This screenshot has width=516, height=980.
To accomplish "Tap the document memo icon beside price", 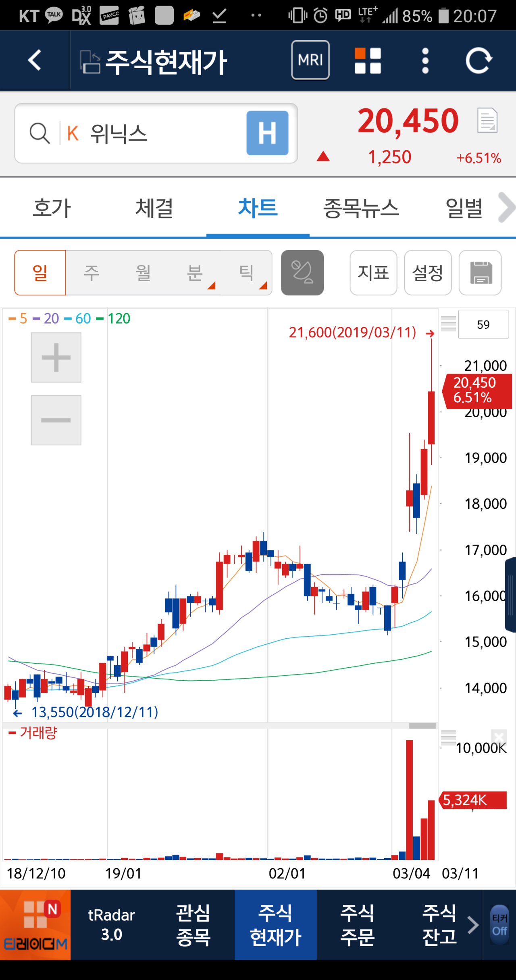I will tap(487, 121).
